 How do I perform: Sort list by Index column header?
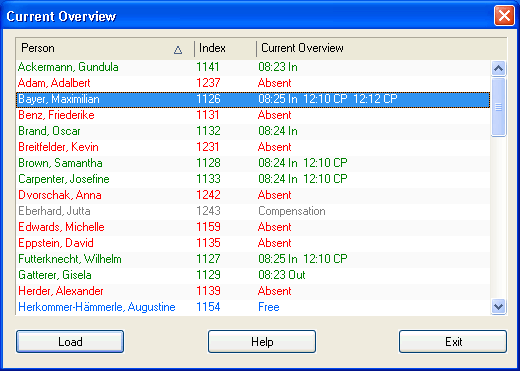[225, 49]
